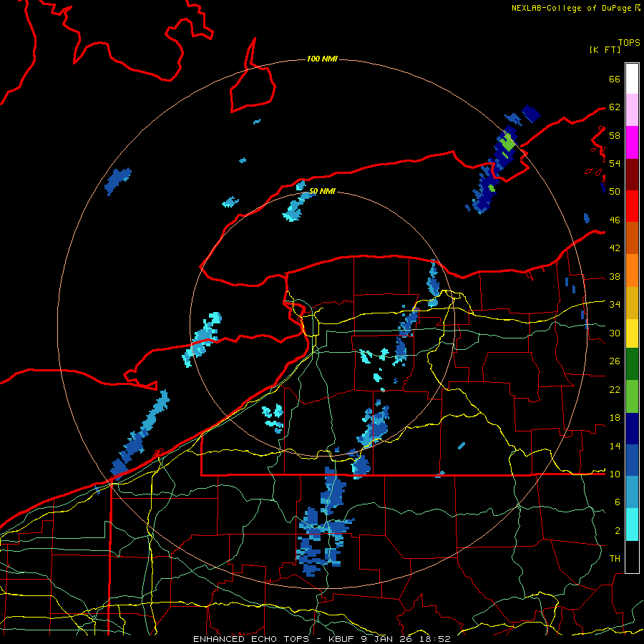Image resolution: width=644 pixels, height=644 pixels.
Task: Click the legend value 50
Action: (615, 191)
